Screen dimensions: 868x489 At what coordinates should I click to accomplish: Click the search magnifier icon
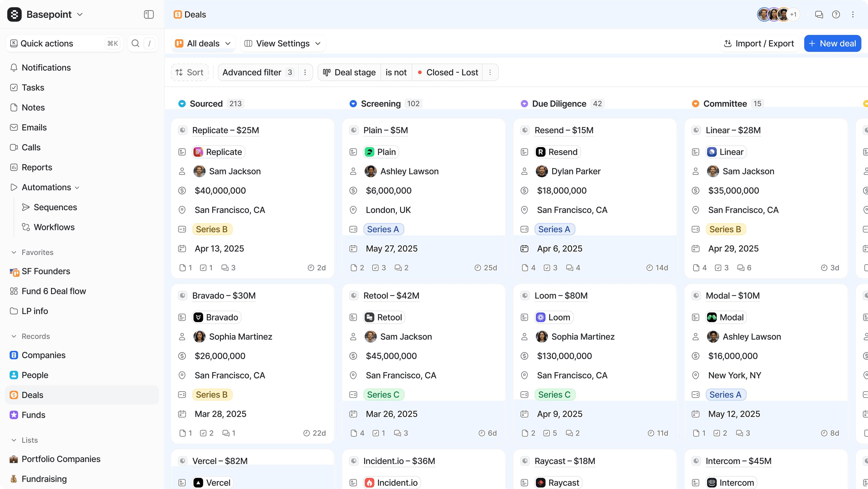[135, 43]
